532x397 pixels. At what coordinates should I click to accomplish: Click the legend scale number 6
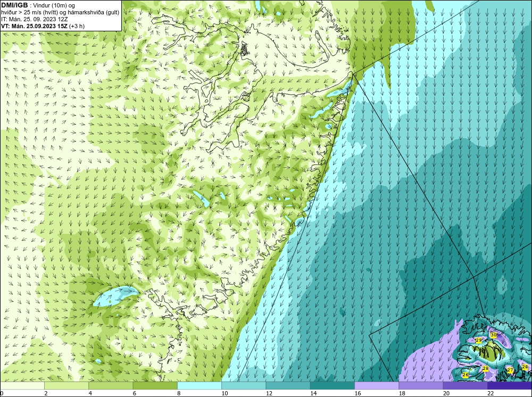click(x=135, y=393)
